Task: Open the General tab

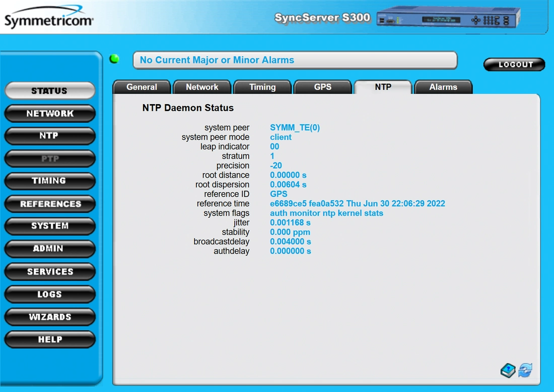Action: click(x=142, y=87)
